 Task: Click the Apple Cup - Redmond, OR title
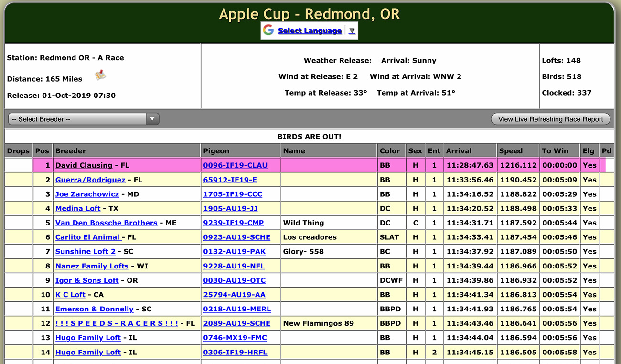(x=310, y=13)
